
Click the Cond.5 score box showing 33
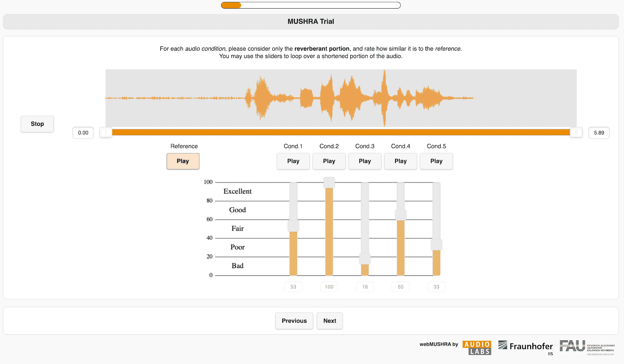coord(436,287)
